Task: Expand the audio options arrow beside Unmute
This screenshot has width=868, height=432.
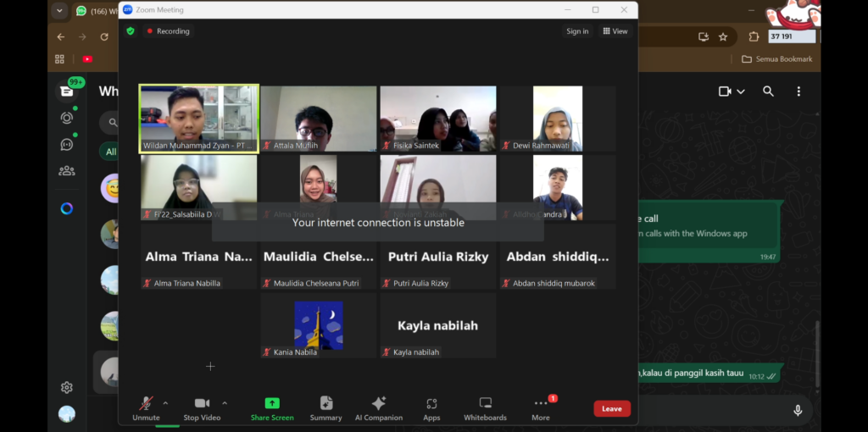Action: click(165, 403)
